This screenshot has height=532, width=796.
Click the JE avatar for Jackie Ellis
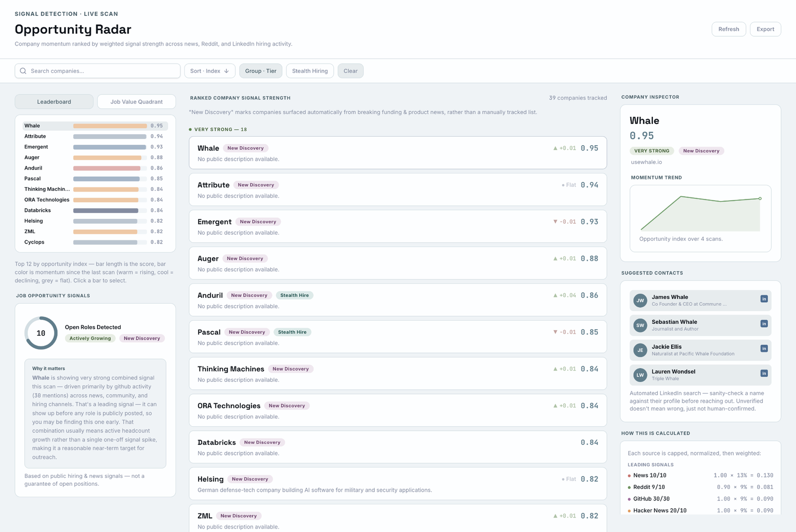(x=640, y=350)
